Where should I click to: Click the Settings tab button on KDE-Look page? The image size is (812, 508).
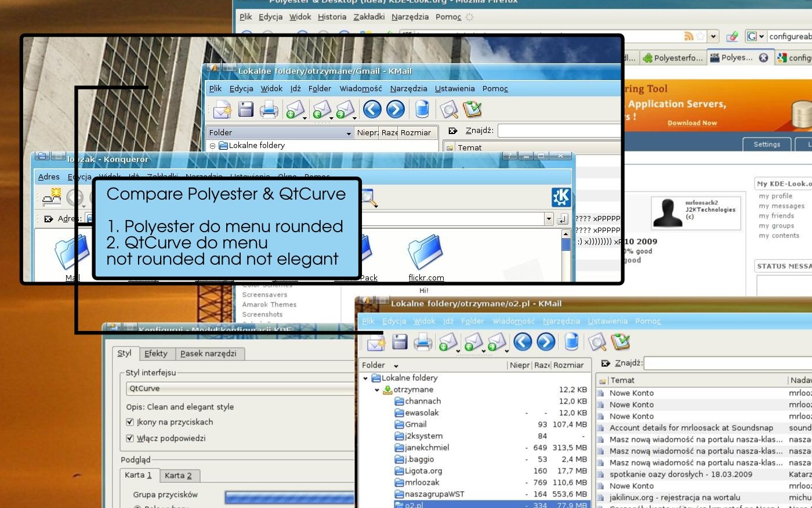coord(767,144)
